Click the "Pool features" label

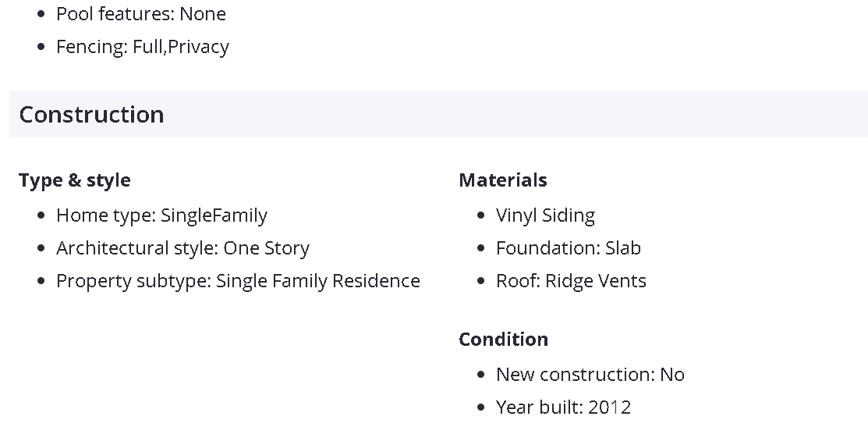pos(115,14)
